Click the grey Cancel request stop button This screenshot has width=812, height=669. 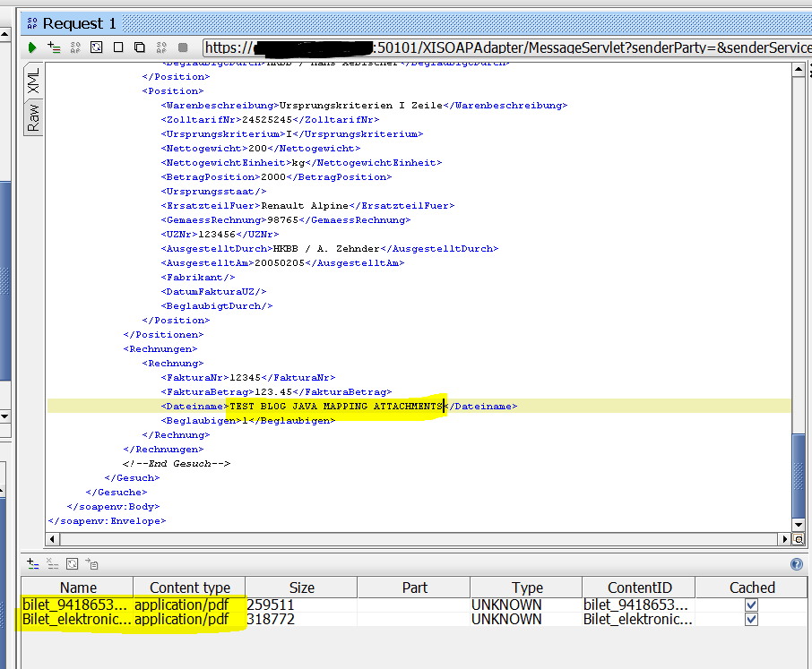(183, 47)
